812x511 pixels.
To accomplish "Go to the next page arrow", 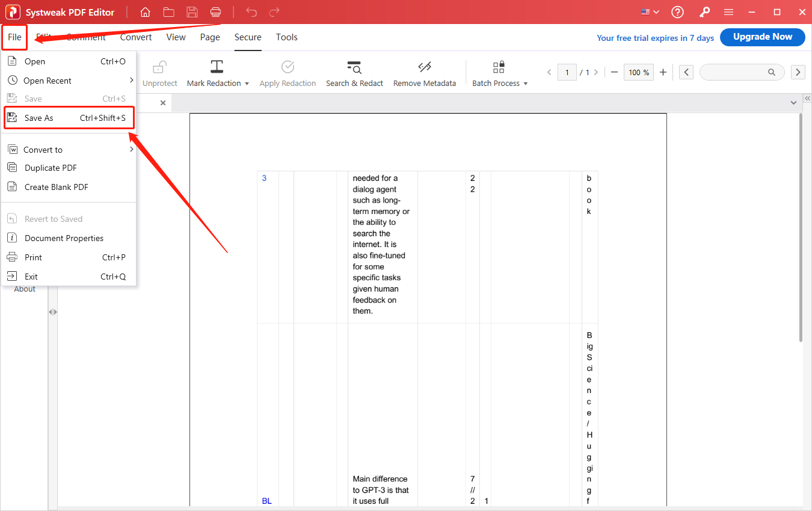I will (x=596, y=72).
